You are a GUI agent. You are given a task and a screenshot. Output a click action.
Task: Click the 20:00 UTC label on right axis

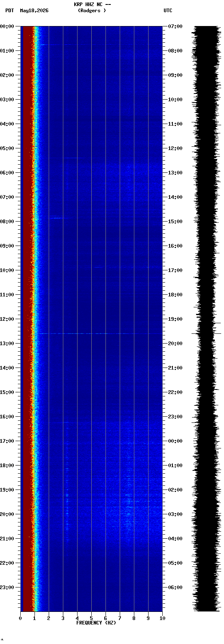(x=175, y=344)
